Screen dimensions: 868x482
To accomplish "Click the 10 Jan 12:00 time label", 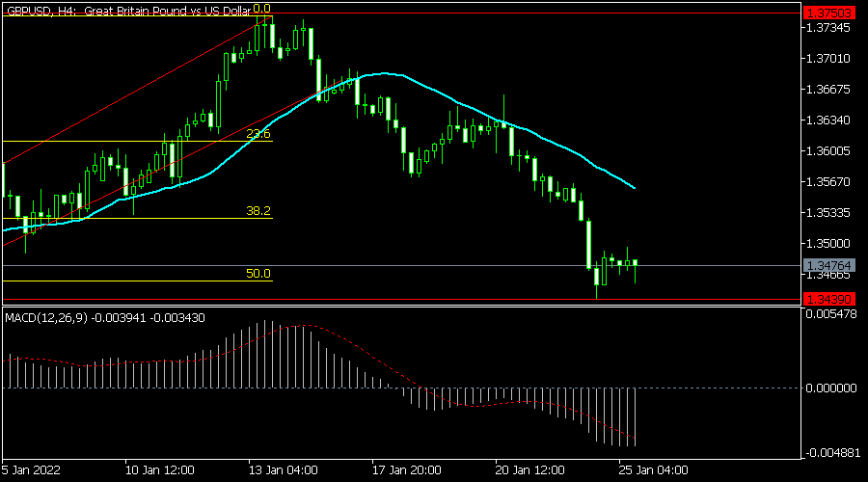I will [160, 470].
